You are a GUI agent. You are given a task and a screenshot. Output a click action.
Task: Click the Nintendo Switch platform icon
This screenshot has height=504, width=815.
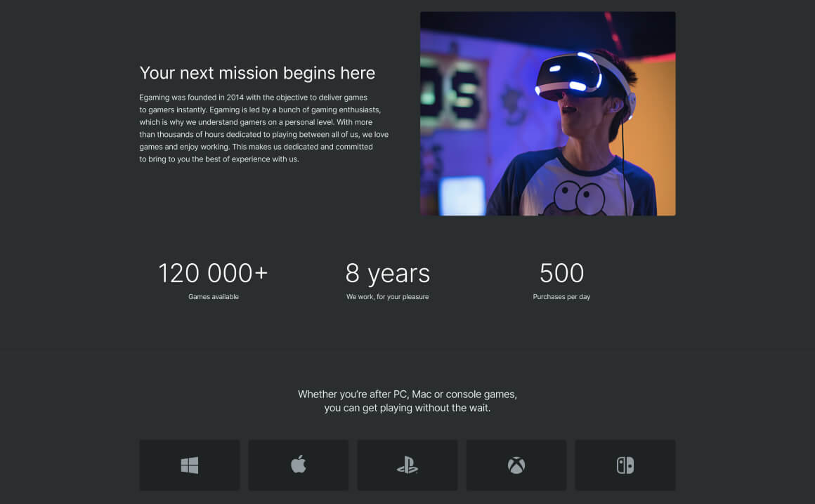tap(625, 465)
